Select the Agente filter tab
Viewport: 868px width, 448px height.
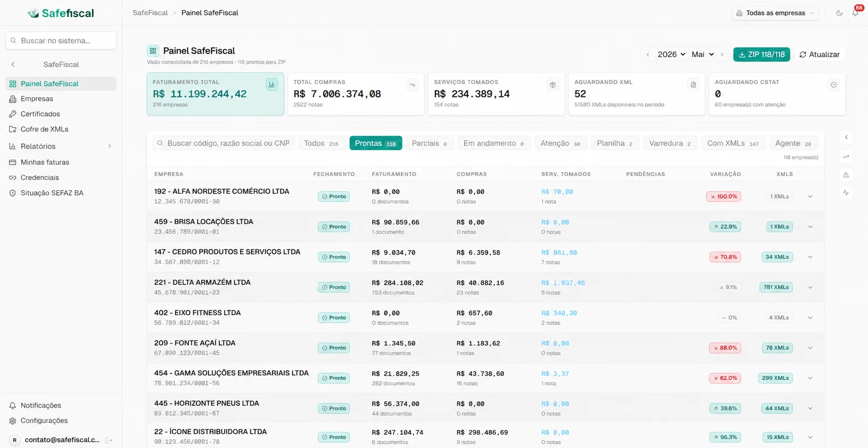(x=793, y=143)
